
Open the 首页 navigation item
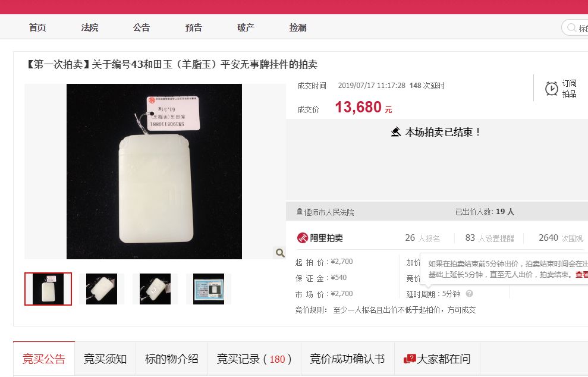coord(37,27)
